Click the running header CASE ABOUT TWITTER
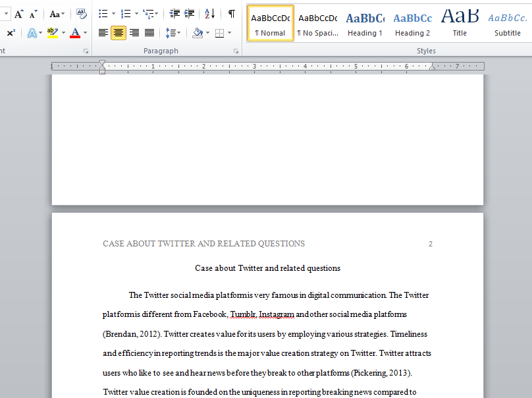 coord(203,244)
